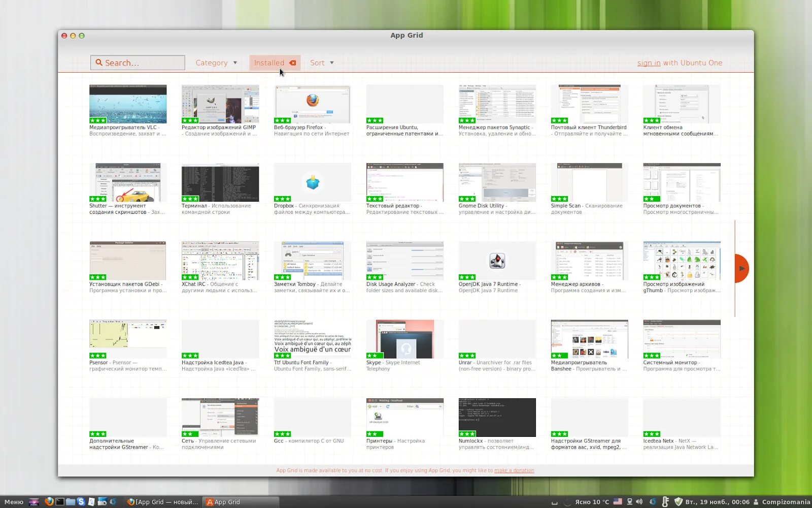The height and width of the screenshot is (508, 812).
Task: Click the Icedtea Netx title text
Action: point(659,441)
